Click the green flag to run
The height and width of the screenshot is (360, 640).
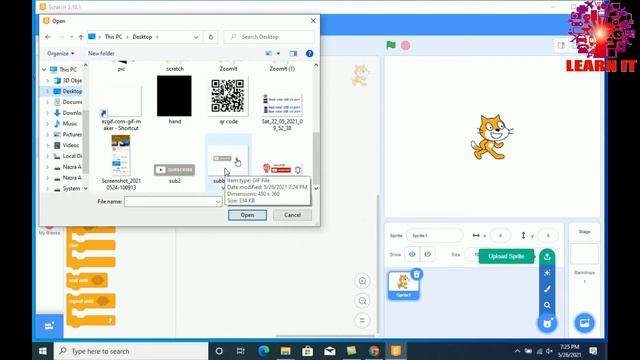[391, 45]
